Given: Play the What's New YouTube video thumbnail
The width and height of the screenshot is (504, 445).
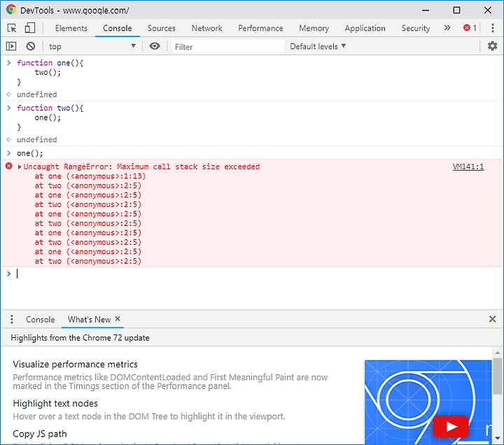Looking at the screenshot, I should click(x=451, y=426).
